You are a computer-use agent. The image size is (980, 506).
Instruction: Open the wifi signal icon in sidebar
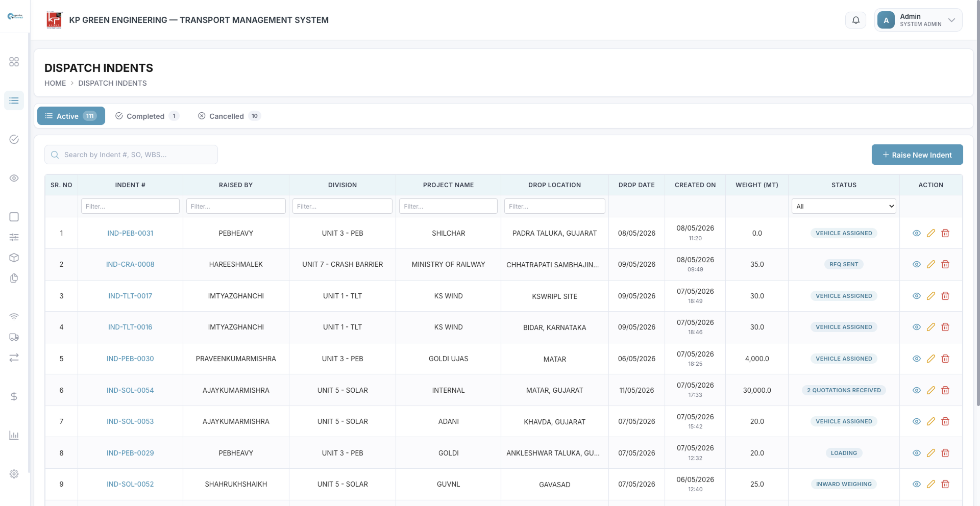(14, 317)
